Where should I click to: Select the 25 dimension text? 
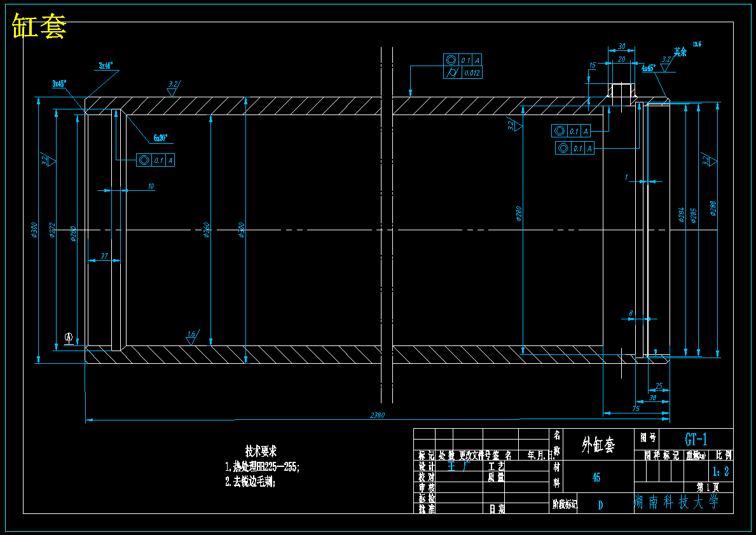point(659,386)
